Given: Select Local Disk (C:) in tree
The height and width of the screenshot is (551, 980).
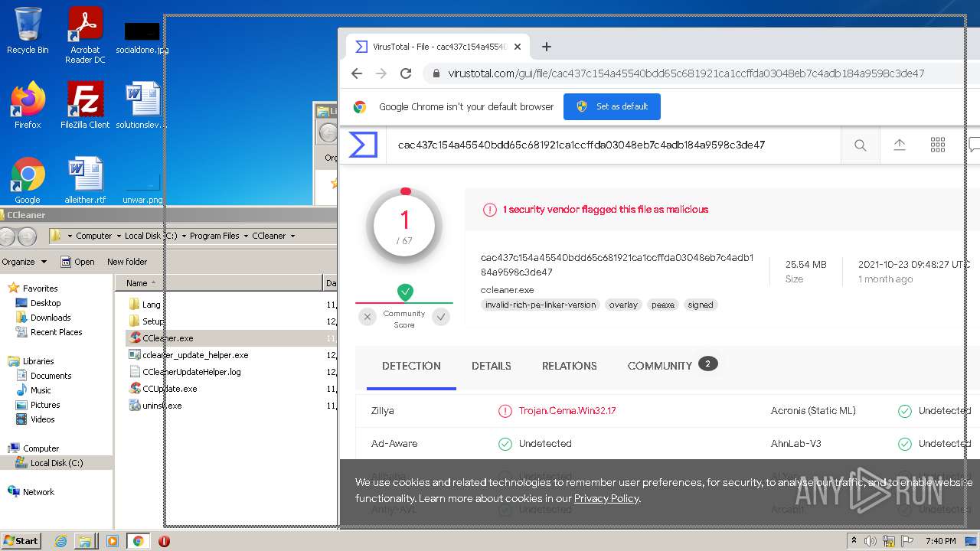Looking at the screenshot, I should 50,463.
